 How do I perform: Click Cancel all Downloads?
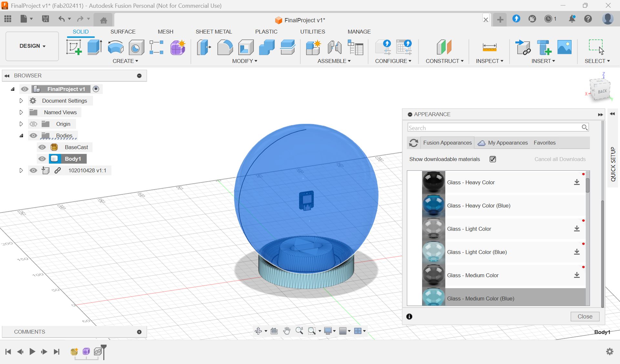click(560, 159)
